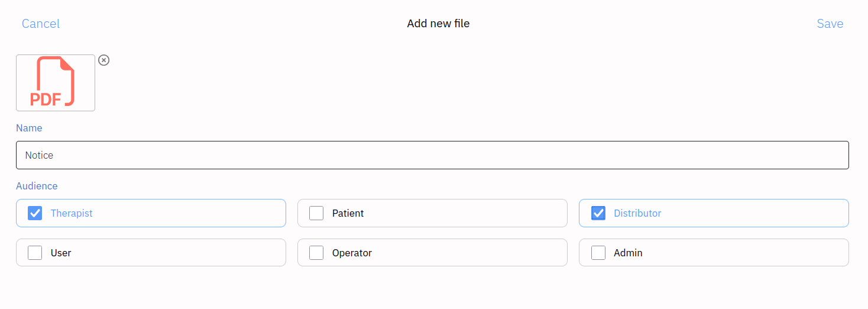Click the Therapist audience label text

pyautogui.click(x=72, y=213)
